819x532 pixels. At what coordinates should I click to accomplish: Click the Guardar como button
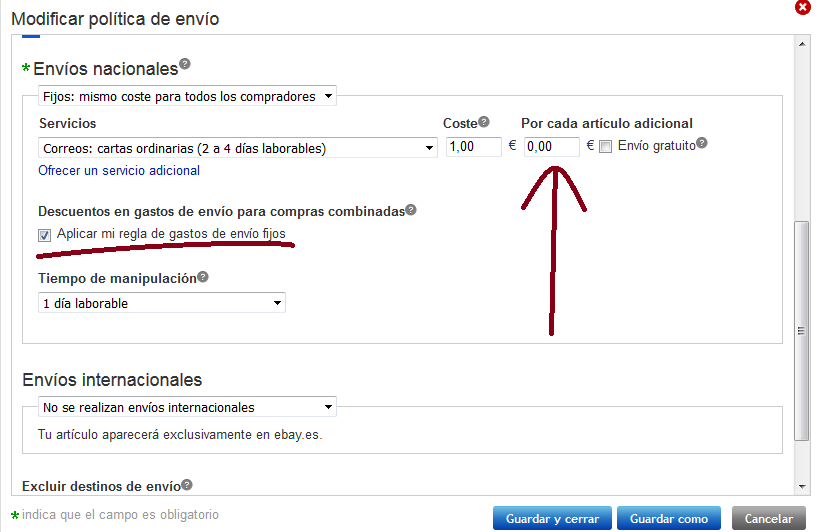(669, 518)
